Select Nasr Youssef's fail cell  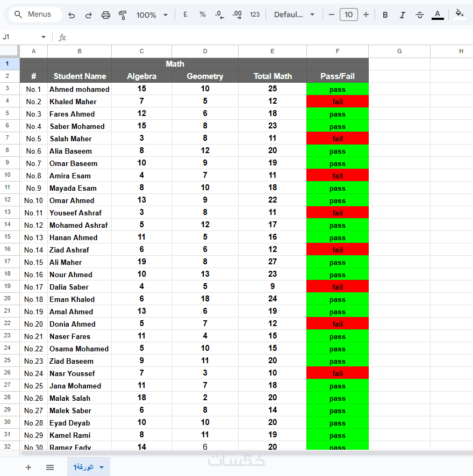[x=338, y=373]
